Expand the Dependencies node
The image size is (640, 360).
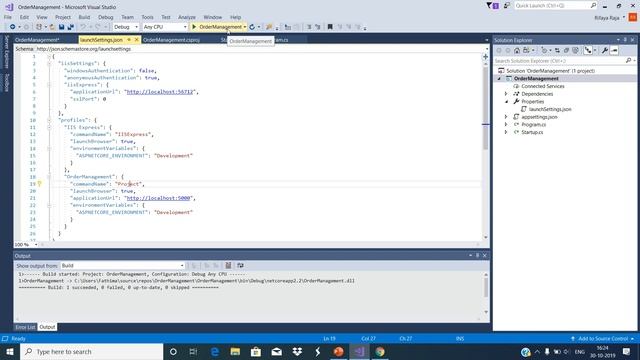tap(506, 94)
